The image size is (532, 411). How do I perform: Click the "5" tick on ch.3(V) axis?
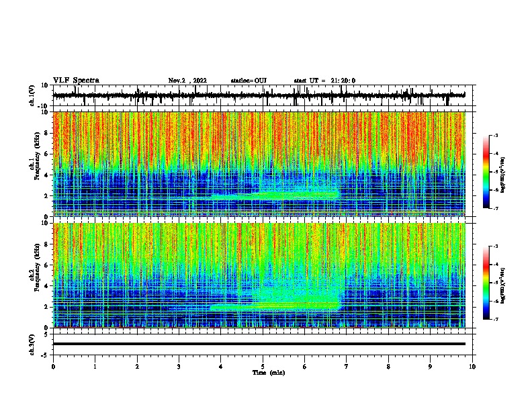[x=47, y=334]
